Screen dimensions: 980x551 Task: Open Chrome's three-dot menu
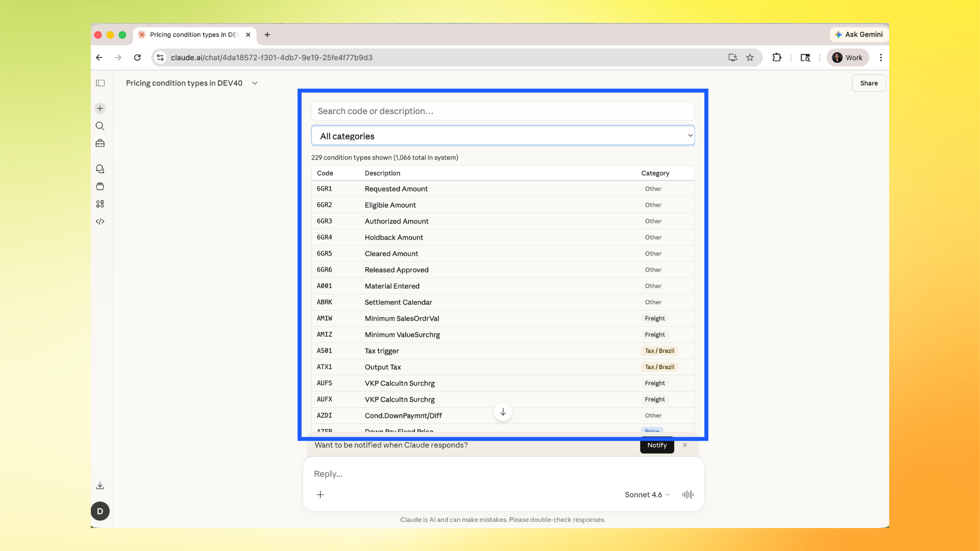pyautogui.click(x=880, y=58)
